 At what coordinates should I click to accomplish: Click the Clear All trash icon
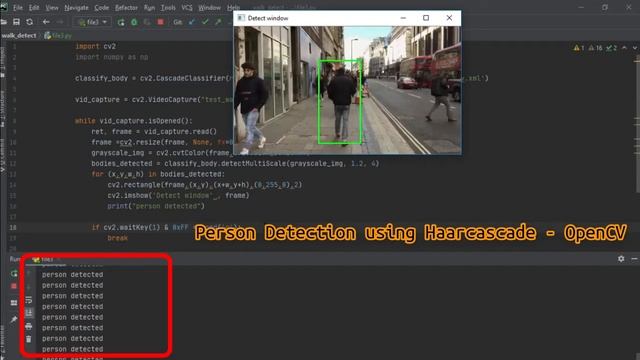[29, 339]
